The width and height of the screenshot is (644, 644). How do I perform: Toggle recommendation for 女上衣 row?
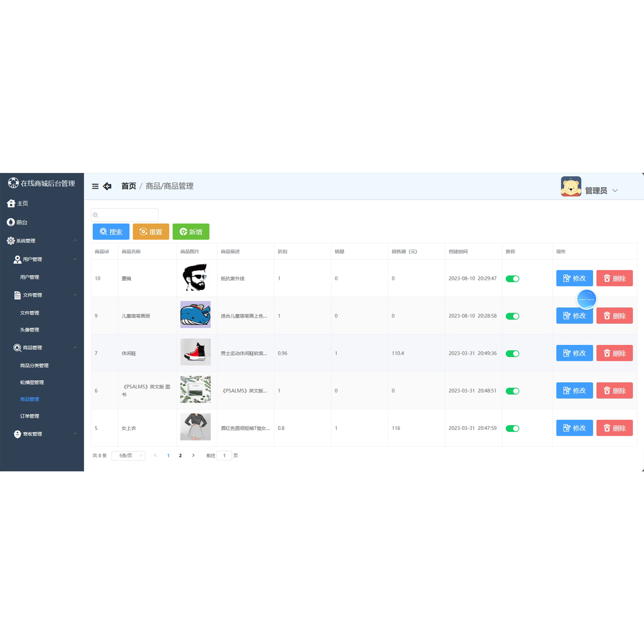click(512, 428)
